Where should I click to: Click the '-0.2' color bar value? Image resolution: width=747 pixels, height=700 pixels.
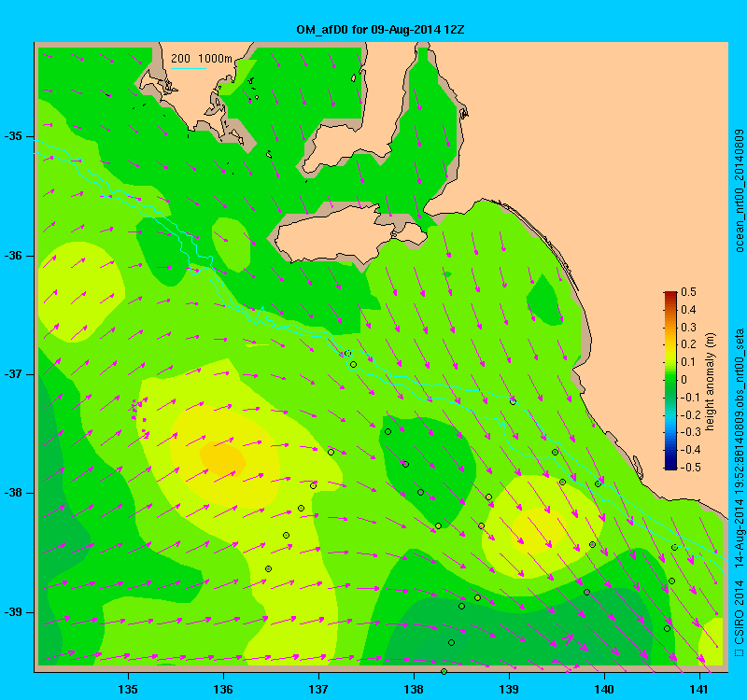tap(690, 414)
